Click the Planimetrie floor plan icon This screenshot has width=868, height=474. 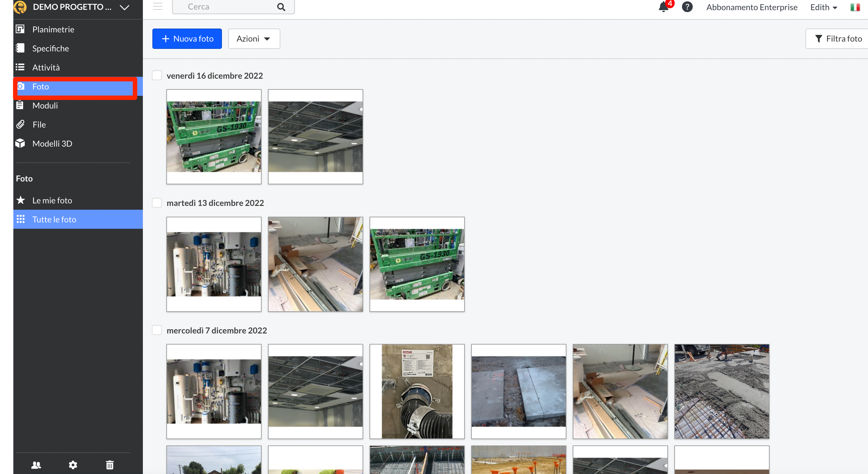click(x=20, y=29)
